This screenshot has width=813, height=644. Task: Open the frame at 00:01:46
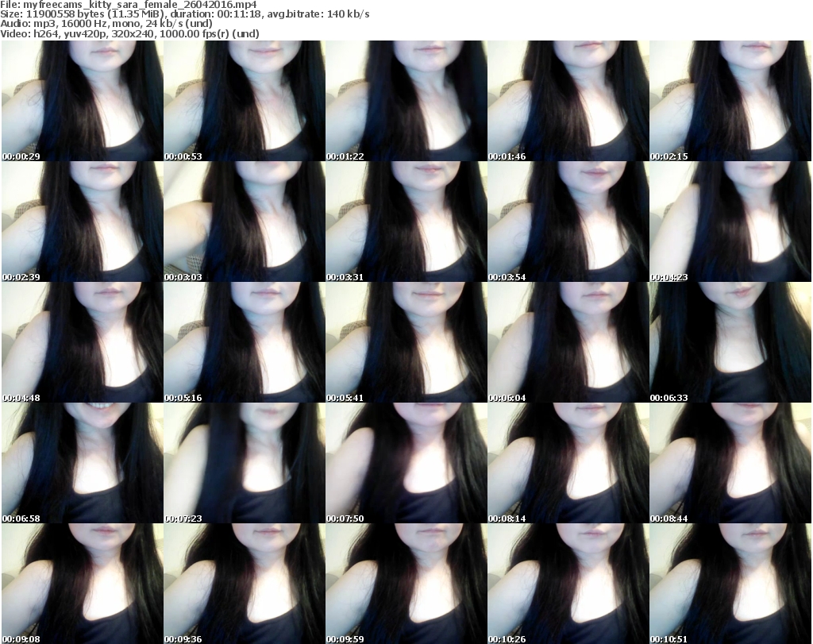pyautogui.click(x=568, y=101)
